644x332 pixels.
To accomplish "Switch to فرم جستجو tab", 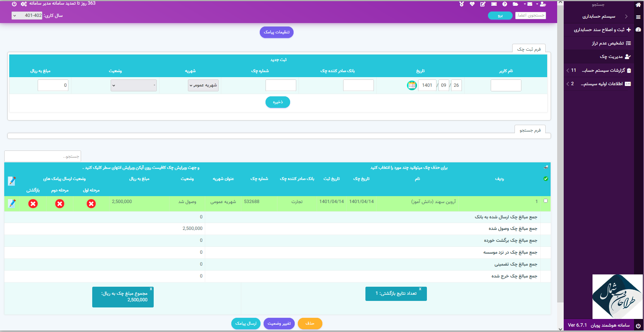I will 530,130.
